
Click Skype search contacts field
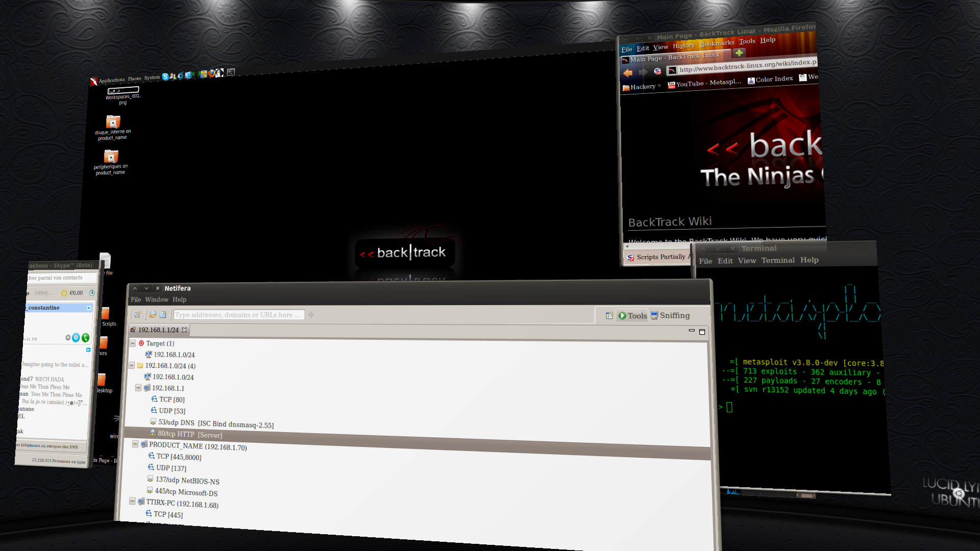point(62,278)
